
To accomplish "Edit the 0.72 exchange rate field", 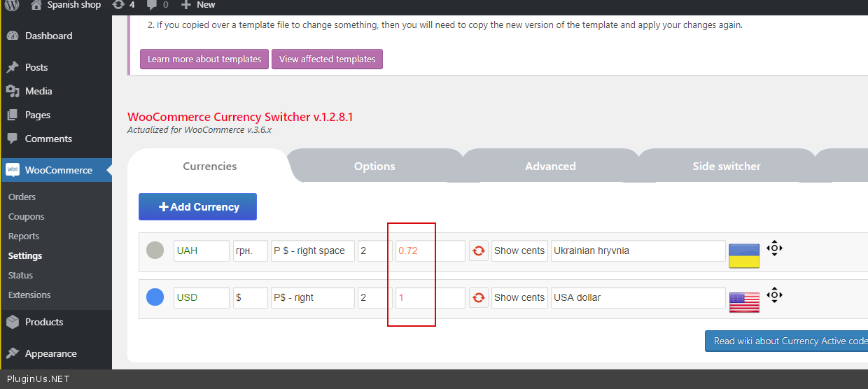I will click(430, 250).
